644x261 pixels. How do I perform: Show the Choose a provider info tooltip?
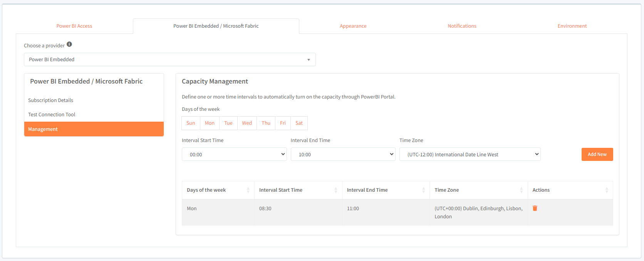[69, 44]
